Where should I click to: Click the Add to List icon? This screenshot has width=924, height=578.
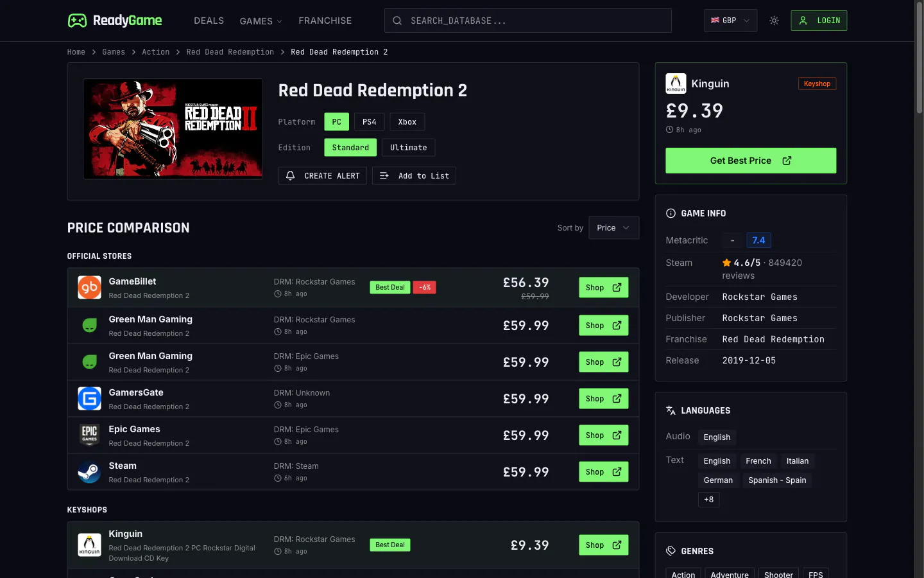tap(384, 176)
